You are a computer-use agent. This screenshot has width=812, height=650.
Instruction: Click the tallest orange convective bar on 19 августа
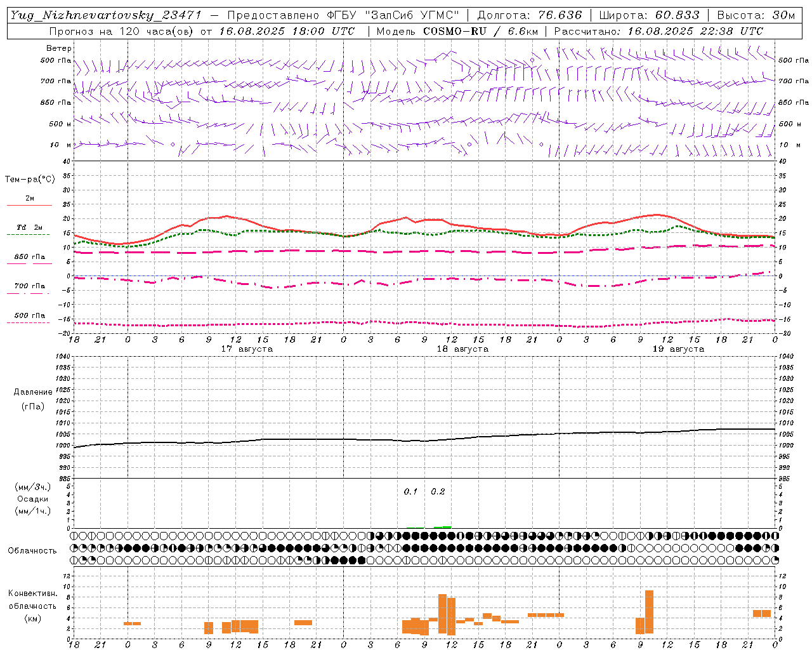point(649,612)
